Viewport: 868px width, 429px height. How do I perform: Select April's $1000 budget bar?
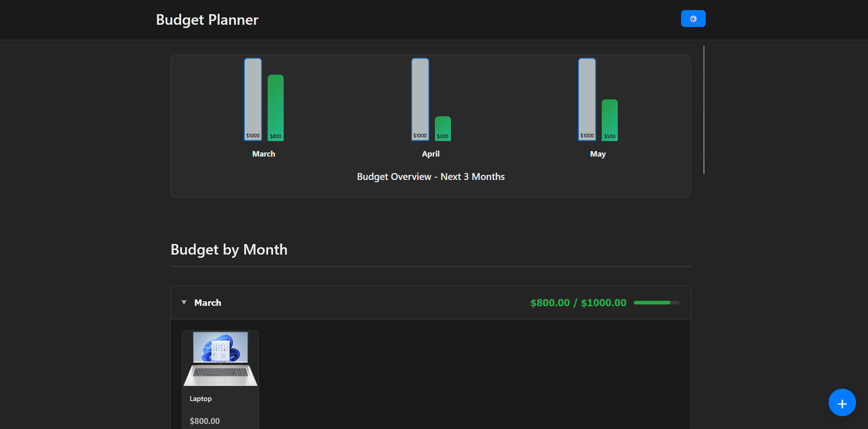click(420, 99)
